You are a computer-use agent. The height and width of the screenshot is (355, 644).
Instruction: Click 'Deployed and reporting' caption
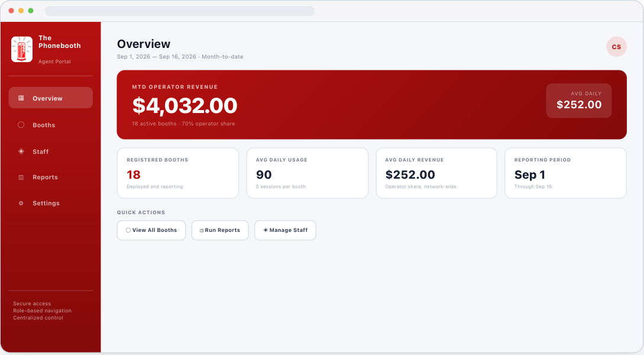tap(155, 186)
